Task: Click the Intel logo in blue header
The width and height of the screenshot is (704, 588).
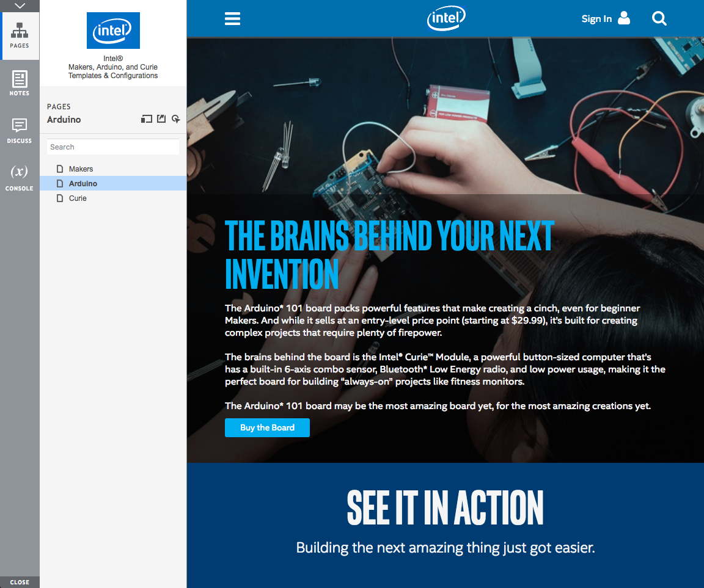Action: (x=446, y=18)
